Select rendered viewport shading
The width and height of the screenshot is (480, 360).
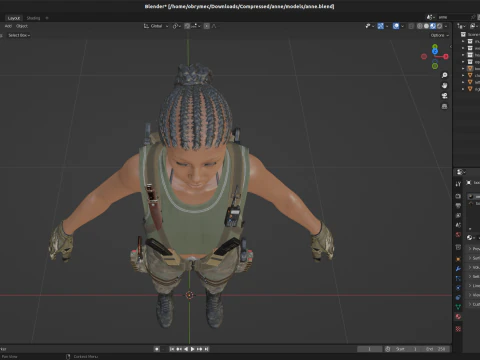tap(439, 26)
